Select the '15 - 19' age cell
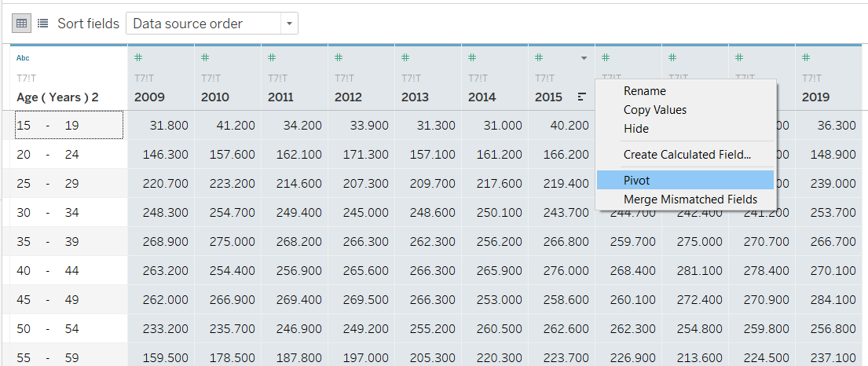 point(68,125)
